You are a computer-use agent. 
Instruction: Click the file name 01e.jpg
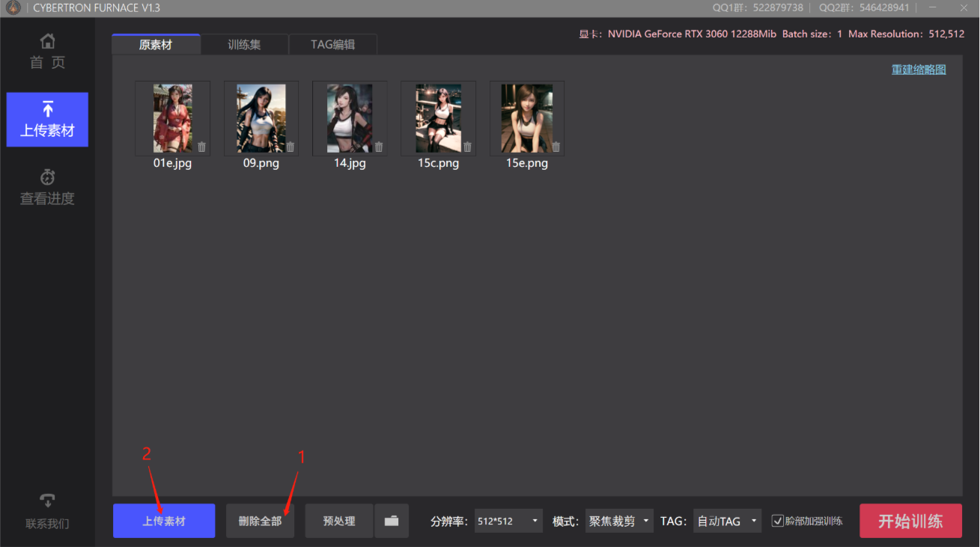pyautogui.click(x=172, y=163)
